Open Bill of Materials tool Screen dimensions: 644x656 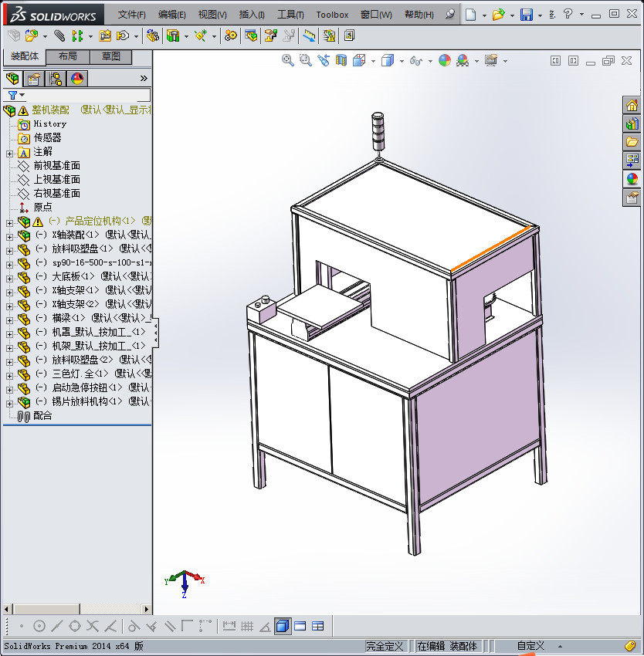[251, 36]
